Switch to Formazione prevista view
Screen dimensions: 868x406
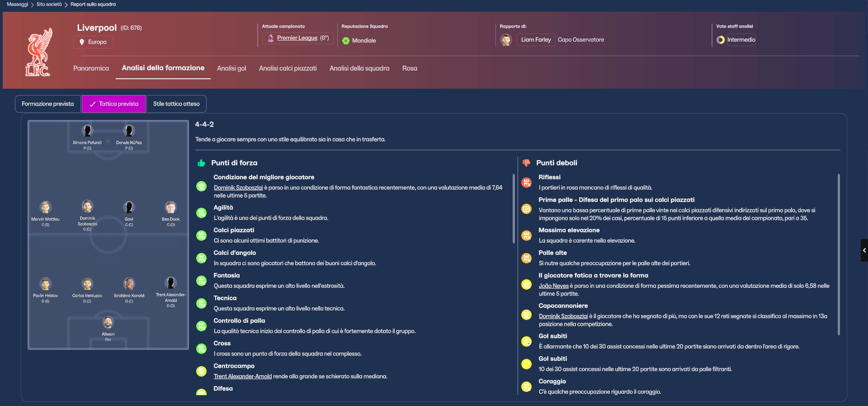click(x=48, y=104)
